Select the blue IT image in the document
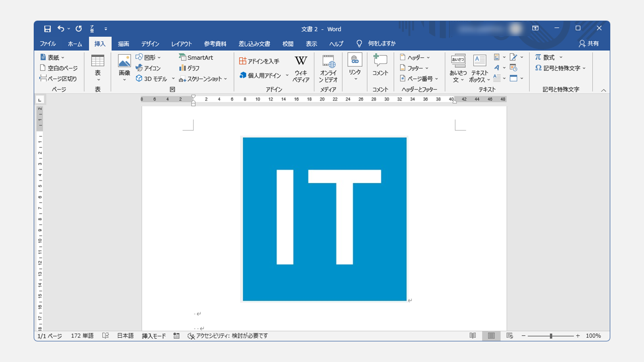644x362 pixels. [x=325, y=219]
